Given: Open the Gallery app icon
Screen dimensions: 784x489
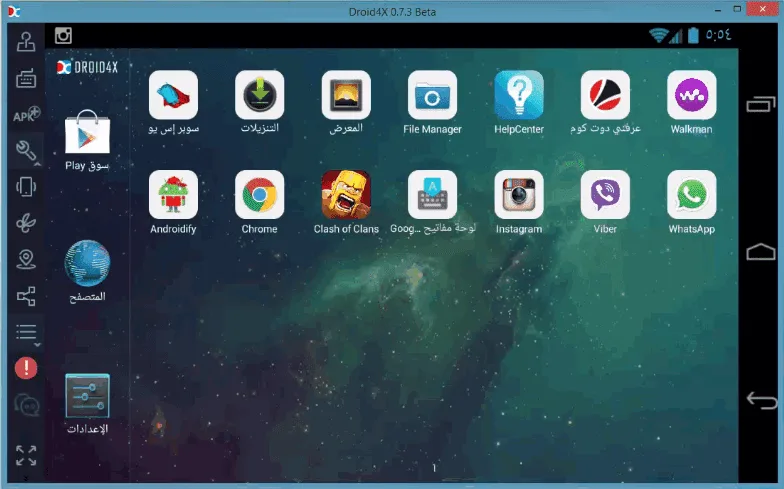Looking at the screenshot, I should (346, 95).
